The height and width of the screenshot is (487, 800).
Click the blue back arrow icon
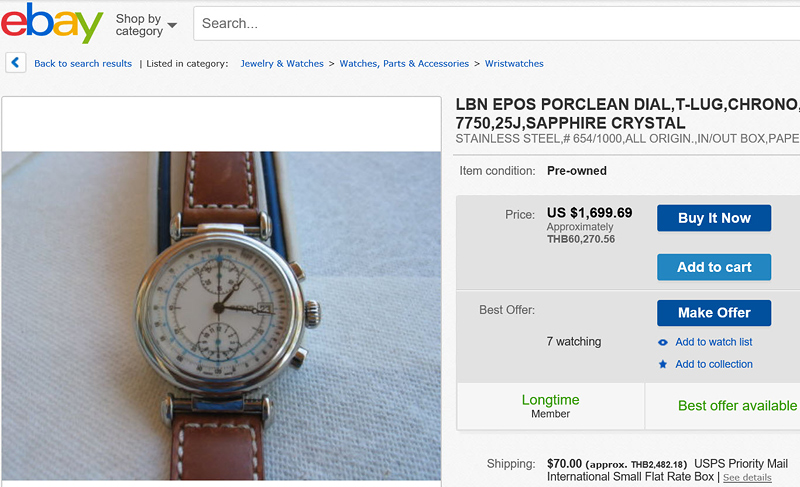click(16, 63)
